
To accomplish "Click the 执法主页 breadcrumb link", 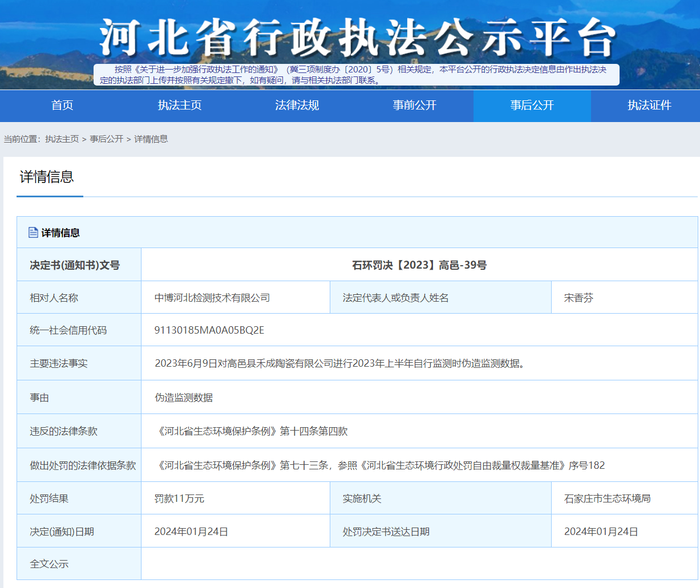I will [x=62, y=139].
